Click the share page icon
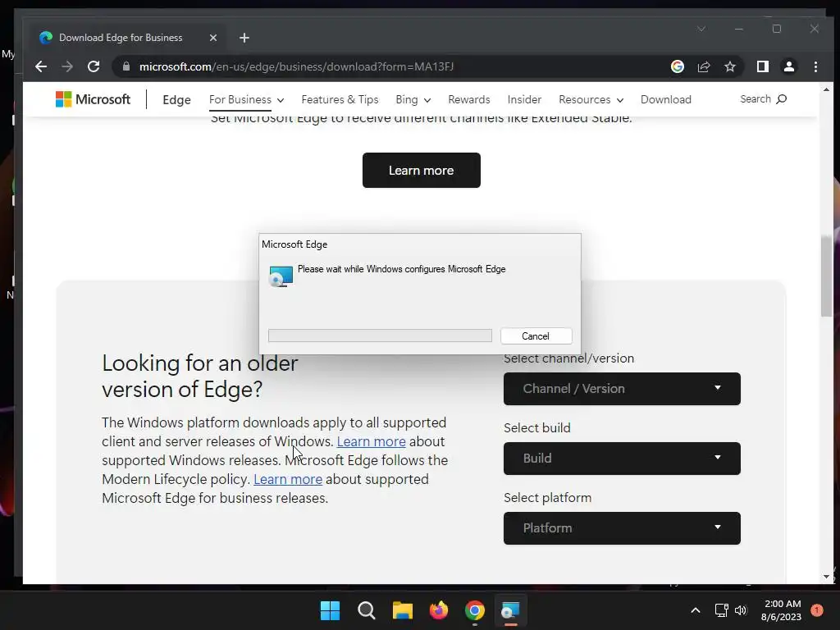The height and width of the screenshot is (630, 840). pos(703,66)
